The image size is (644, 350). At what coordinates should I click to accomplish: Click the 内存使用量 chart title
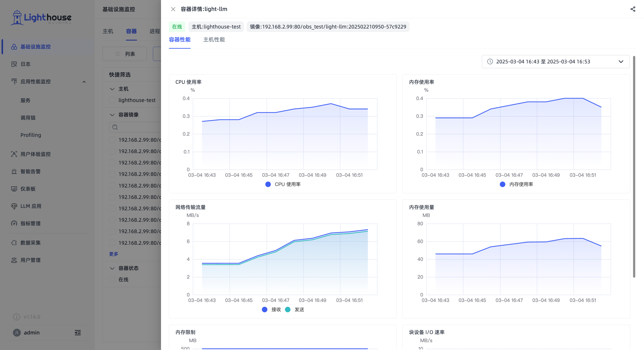(x=421, y=207)
